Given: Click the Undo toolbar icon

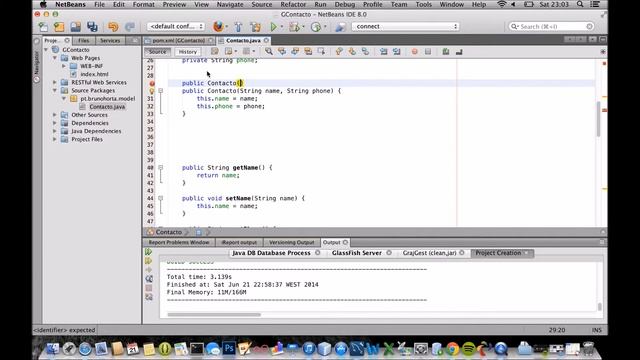Looking at the screenshot, I should tap(113, 27).
